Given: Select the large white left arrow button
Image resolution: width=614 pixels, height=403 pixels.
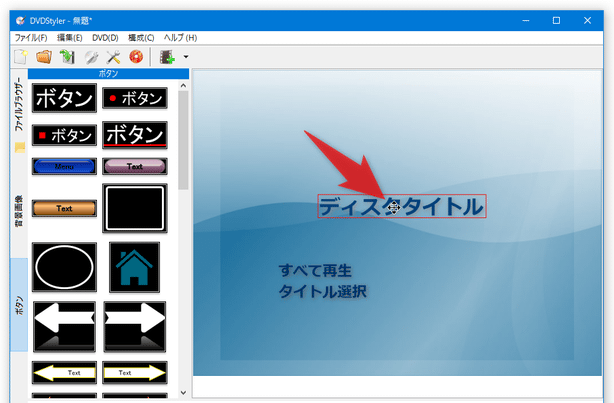Looking at the screenshot, I should click(64, 327).
